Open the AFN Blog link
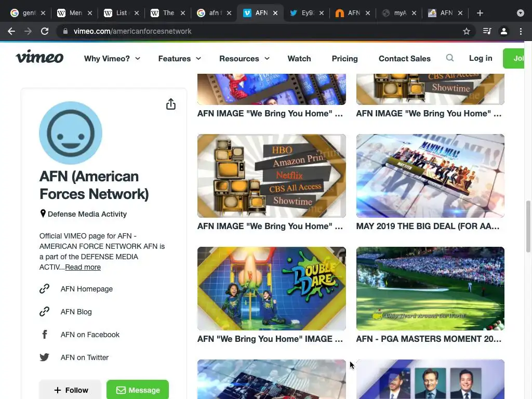 click(76, 312)
